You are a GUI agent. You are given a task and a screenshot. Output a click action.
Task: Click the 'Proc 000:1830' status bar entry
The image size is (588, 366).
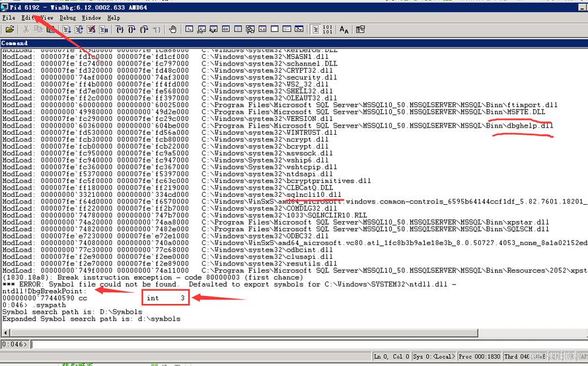[479, 357]
